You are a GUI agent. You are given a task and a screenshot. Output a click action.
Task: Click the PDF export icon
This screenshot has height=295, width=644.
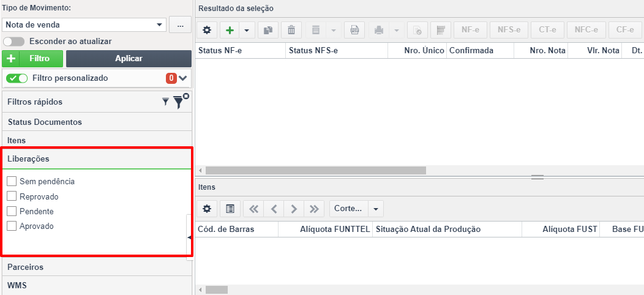pyautogui.click(x=354, y=30)
